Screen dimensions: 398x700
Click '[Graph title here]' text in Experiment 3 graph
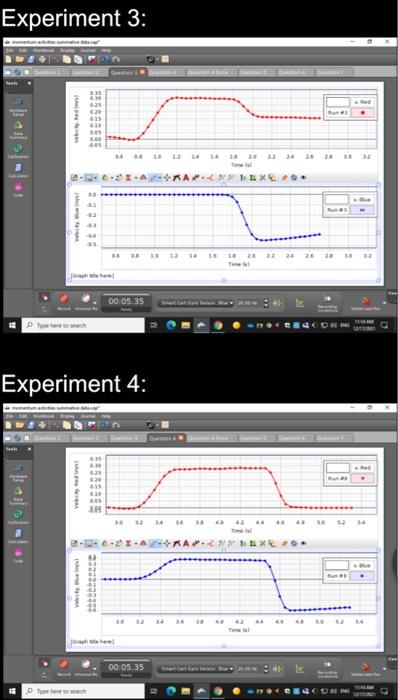92,275
